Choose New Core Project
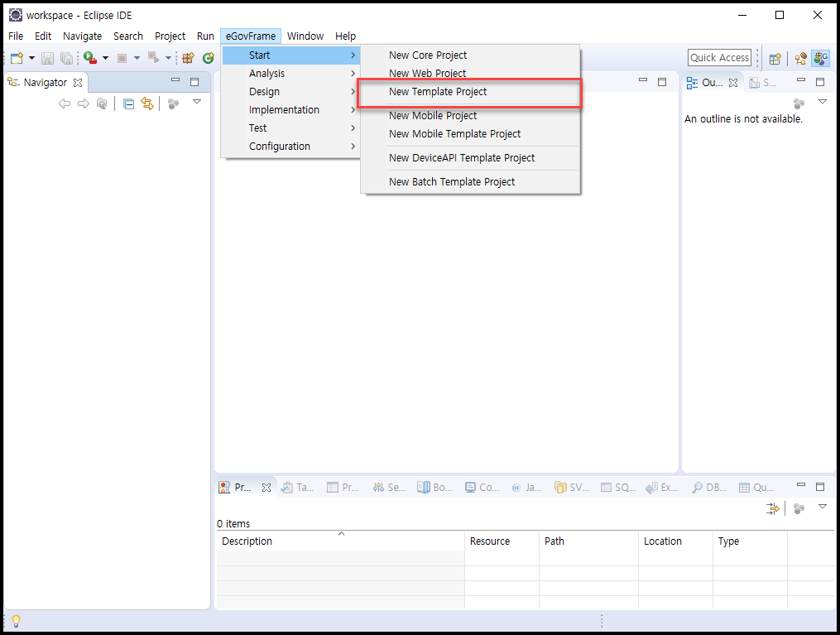Screen dimensions: 840x635 click(x=470, y=55)
